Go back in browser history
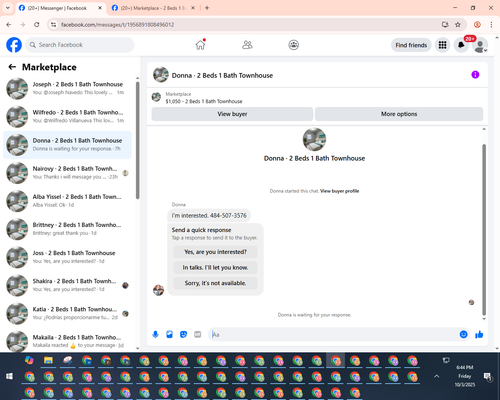The width and height of the screenshot is (500, 400). [9, 25]
